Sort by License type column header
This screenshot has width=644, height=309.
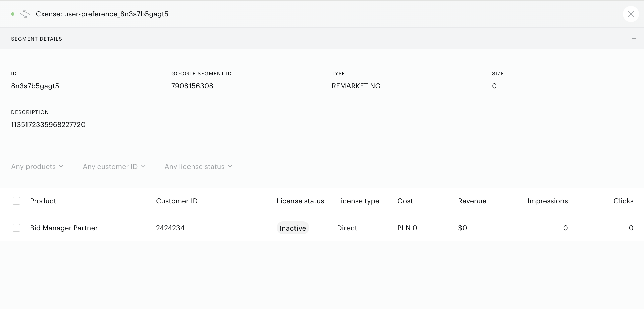tap(358, 201)
